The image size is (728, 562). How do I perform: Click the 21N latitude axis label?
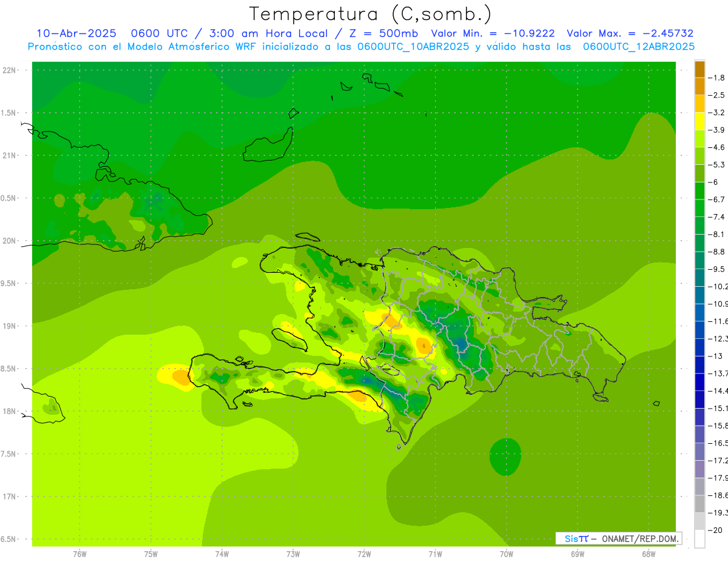10,155
